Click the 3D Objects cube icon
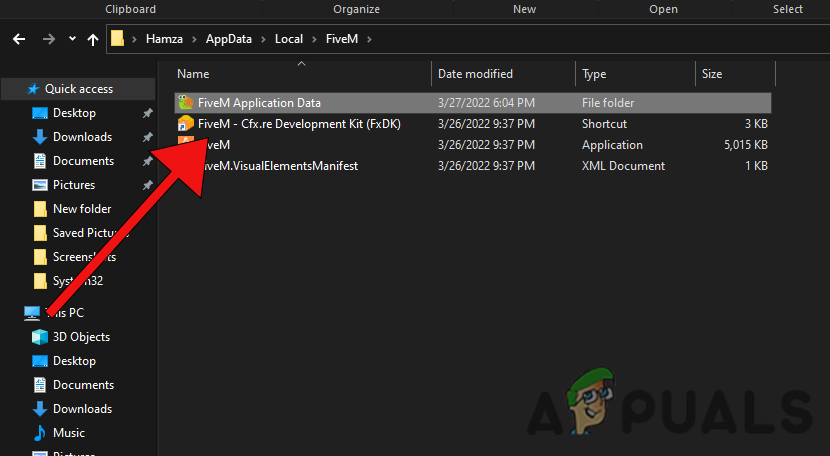 tap(40, 337)
